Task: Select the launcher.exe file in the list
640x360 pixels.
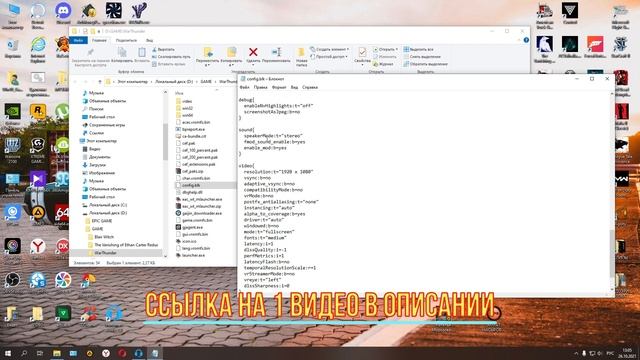Action: (190, 255)
